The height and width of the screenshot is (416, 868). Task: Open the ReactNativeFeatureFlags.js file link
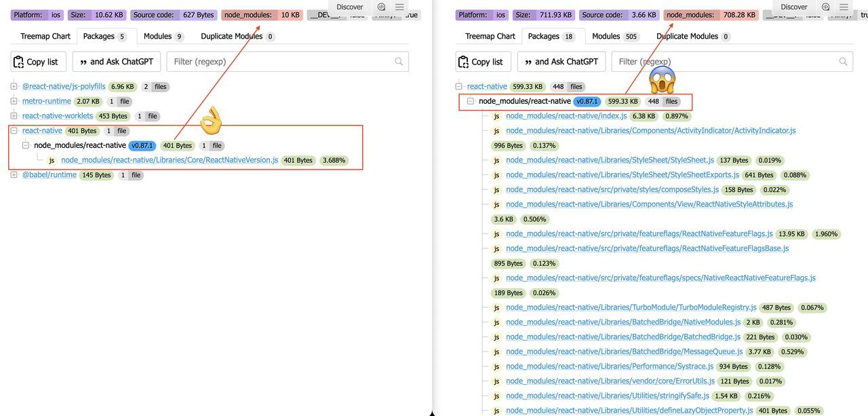point(639,234)
